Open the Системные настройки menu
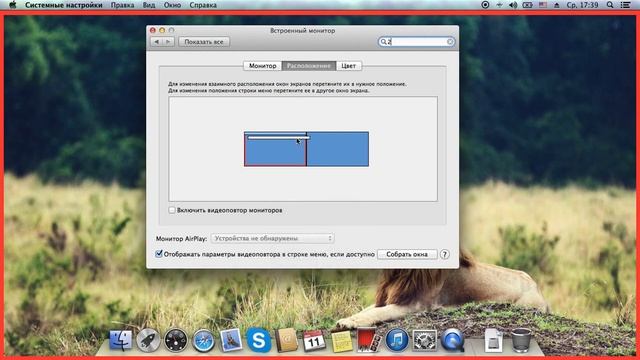The height and width of the screenshot is (360, 640). coord(64,5)
